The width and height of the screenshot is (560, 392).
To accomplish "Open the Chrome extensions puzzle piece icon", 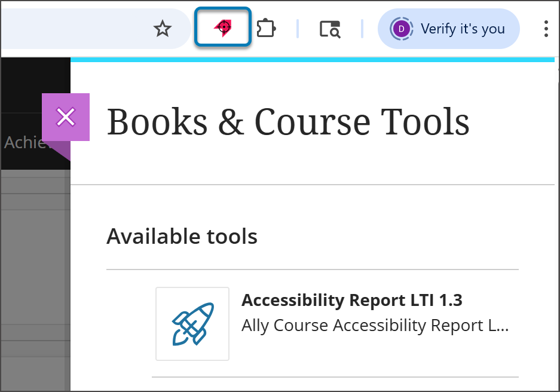I will (266, 27).
